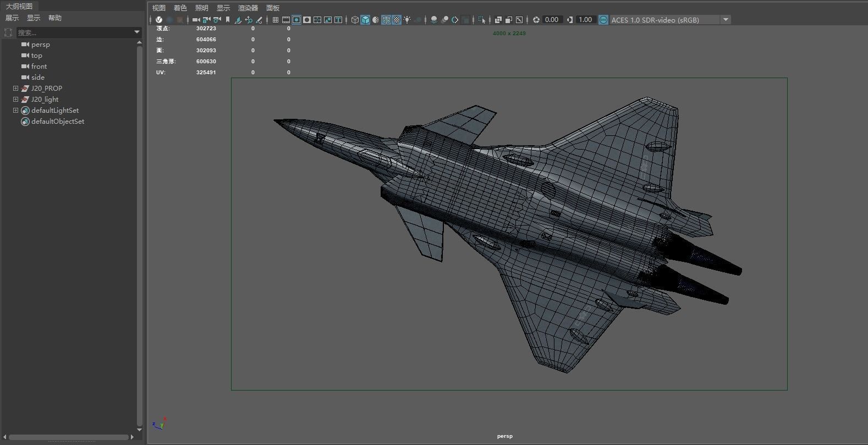
Task: Select Smooth Shade All cube icon
Action: 365,20
